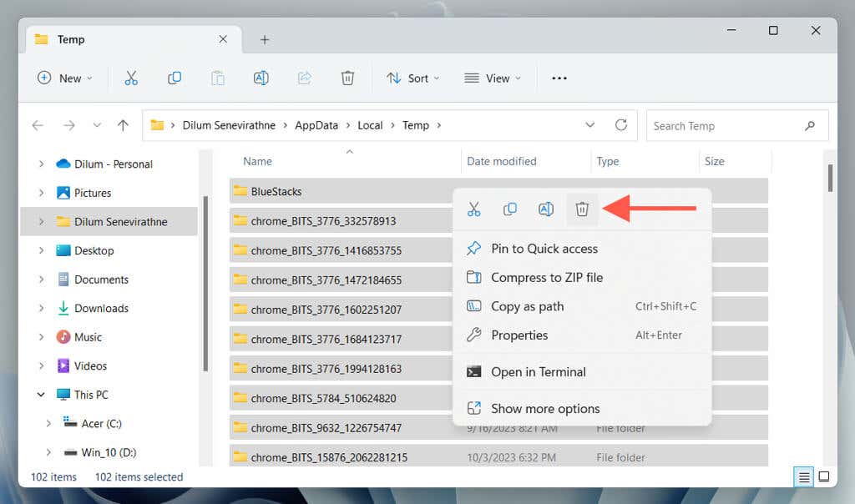The height and width of the screenshot is (504, 855).
Task: Sort by the Date modified column header
Action: tap(502, 161)
